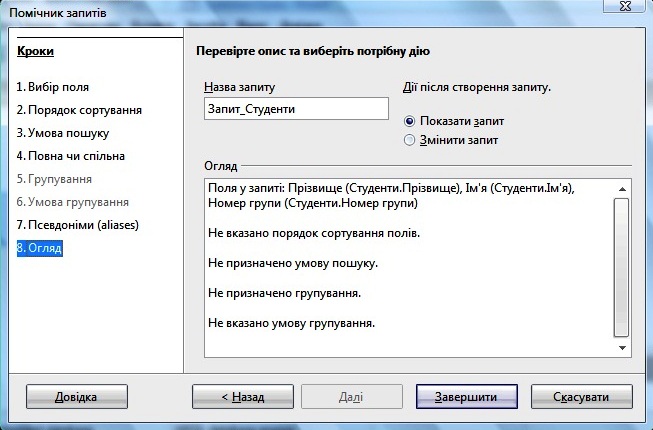This screenshot has height=430, width=653.
Task: Click the Назва запиту text field
Action: click(294, 109)
